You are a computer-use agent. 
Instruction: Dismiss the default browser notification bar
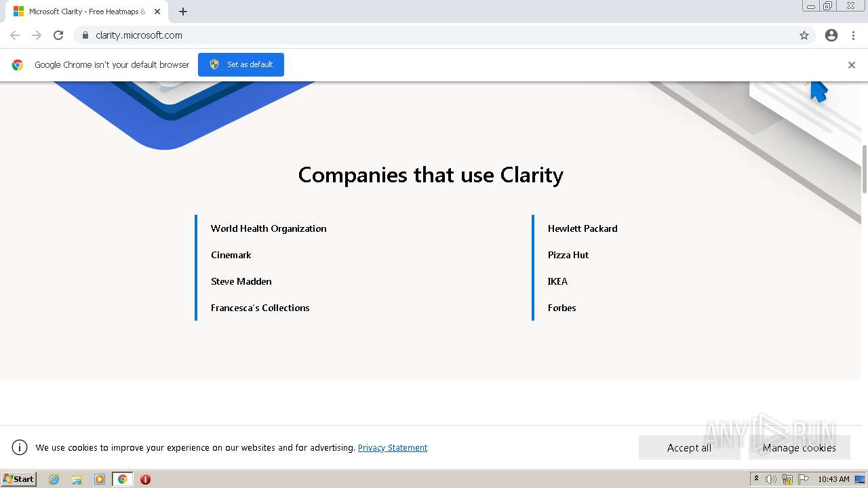[x=852, y=65]
